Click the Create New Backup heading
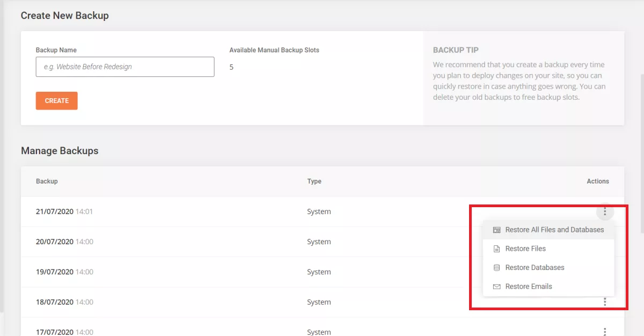Screen dimensions: 644x336 click(x=65, y=16)
